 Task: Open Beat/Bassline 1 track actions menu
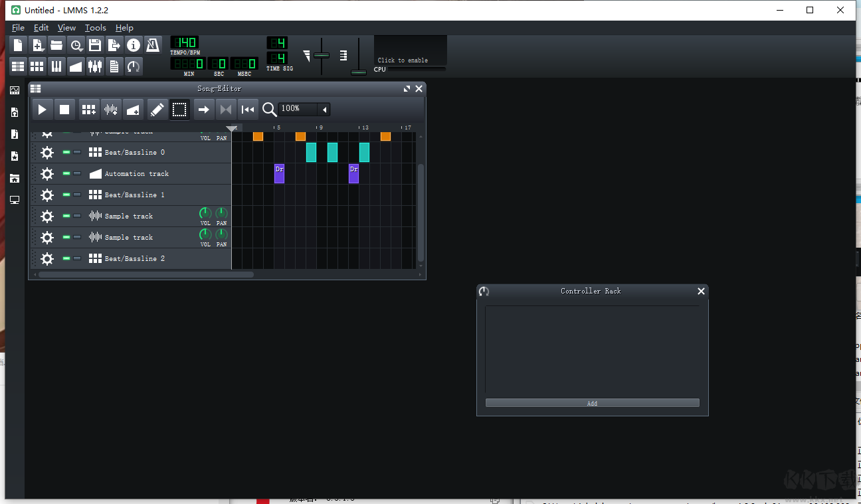point(46,195)
